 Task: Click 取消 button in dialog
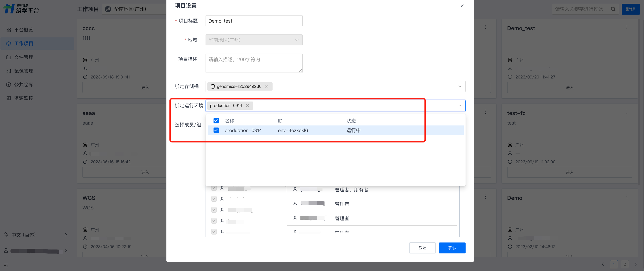tap(422, 248)
